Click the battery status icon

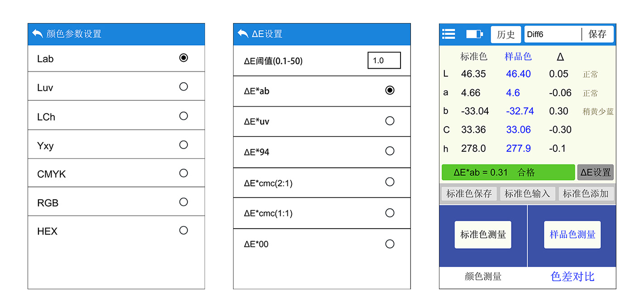click(474, 34)
